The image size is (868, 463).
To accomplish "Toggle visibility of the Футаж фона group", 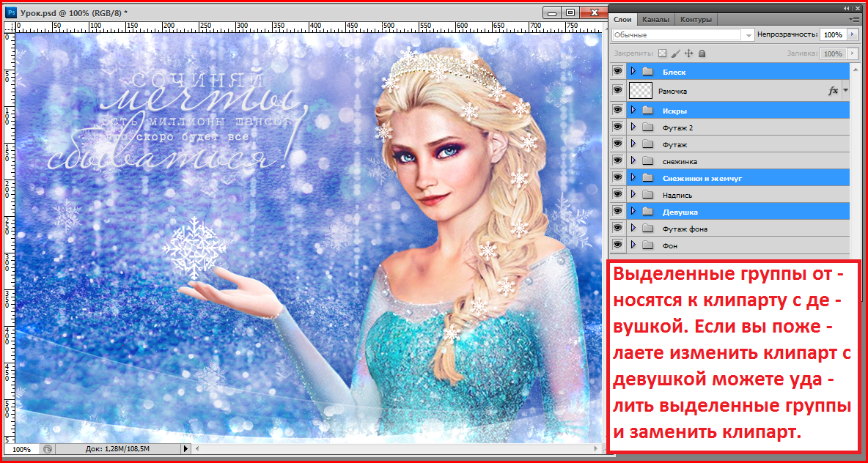I will click(x=618, y=229).
